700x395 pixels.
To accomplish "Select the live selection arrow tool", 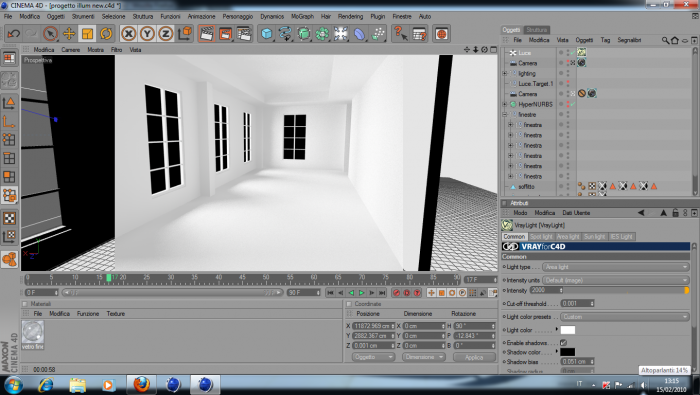I will [50, 33].
